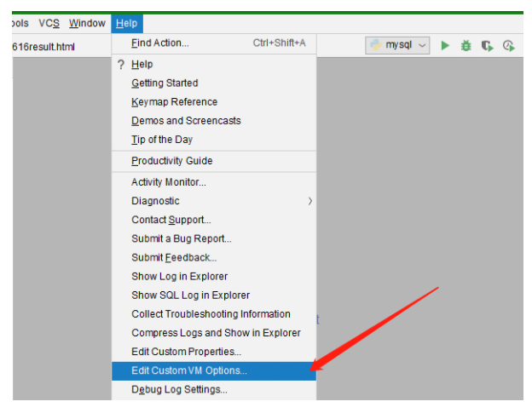Open Tip of the Day
This screenshot has height=413, width=532.
(162, 140)
